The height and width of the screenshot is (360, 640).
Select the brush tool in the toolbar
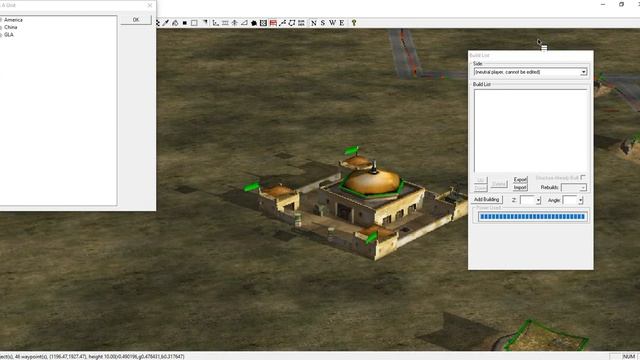166,23
